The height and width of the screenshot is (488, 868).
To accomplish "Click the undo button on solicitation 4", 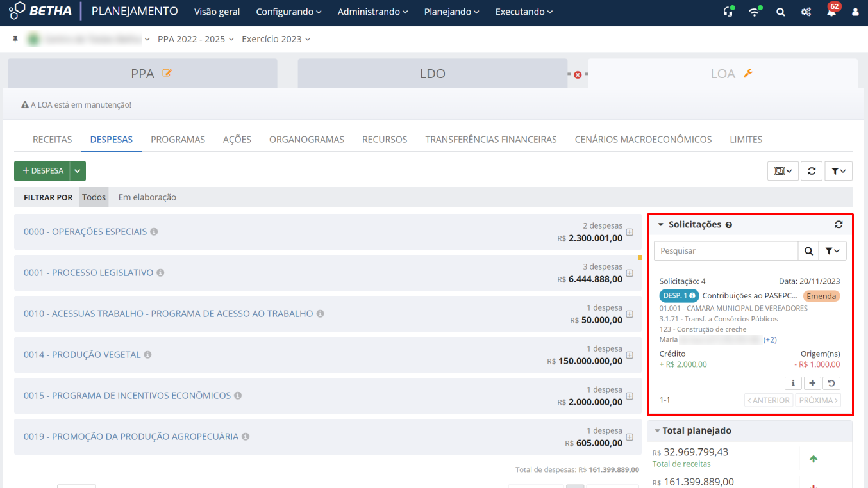I will coord(831,383).
